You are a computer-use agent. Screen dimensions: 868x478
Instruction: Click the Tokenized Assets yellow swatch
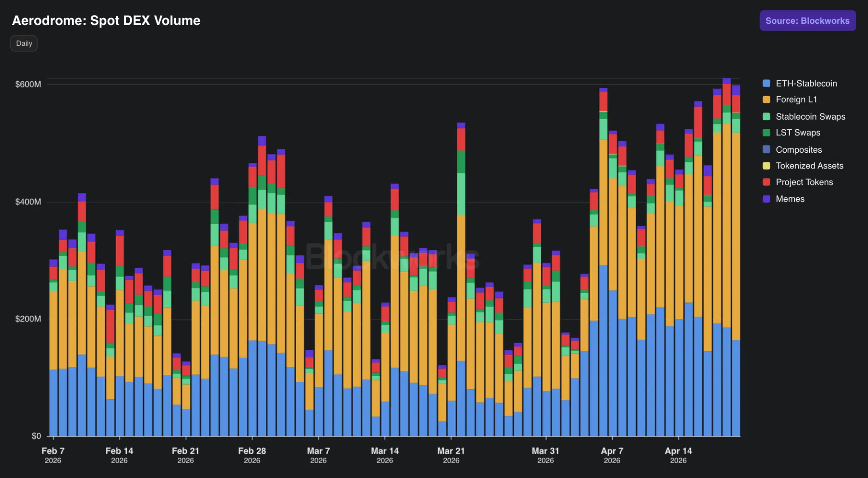(x=766, y=166)
